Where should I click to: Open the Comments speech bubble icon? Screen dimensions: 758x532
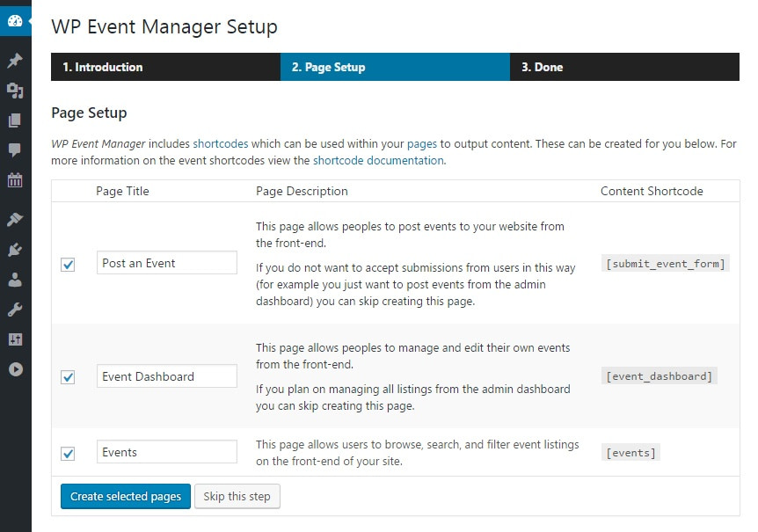tap(15, 149)
